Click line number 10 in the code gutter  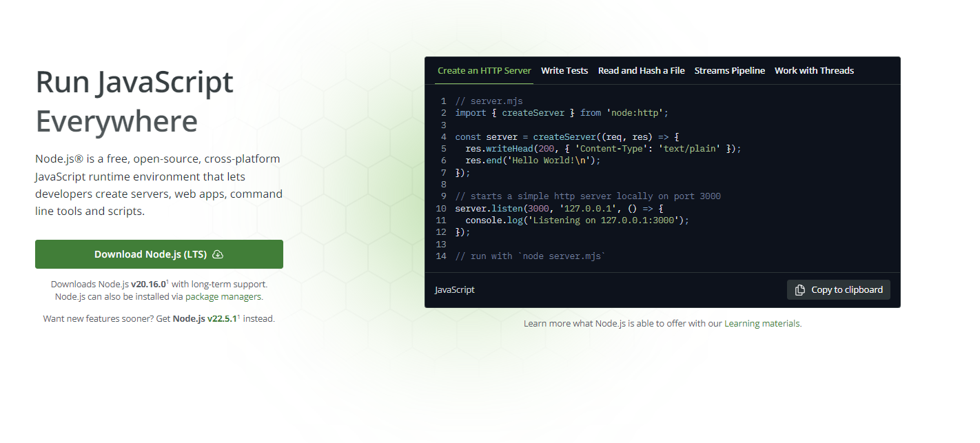441,208
